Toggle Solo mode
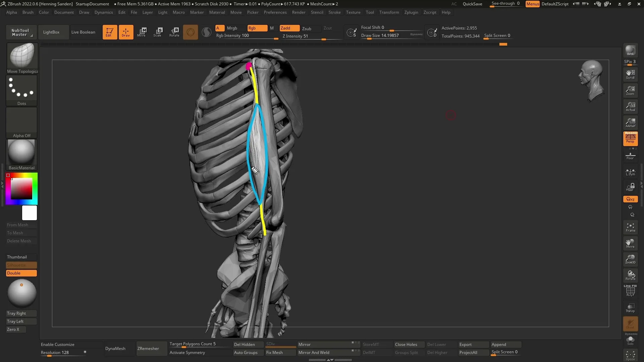 click(x=630, y=340)
